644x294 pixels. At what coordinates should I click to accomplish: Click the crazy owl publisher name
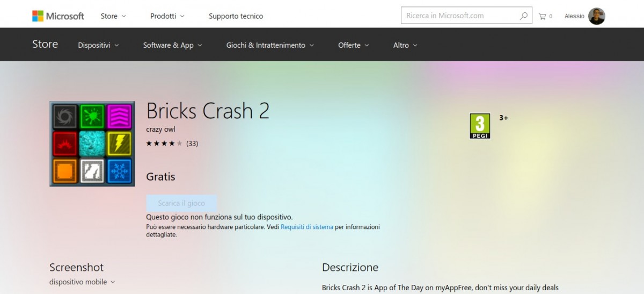point(161,130)
